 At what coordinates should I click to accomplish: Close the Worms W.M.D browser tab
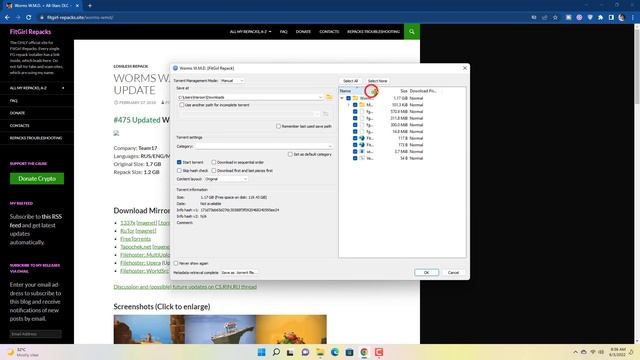point(77,6)
